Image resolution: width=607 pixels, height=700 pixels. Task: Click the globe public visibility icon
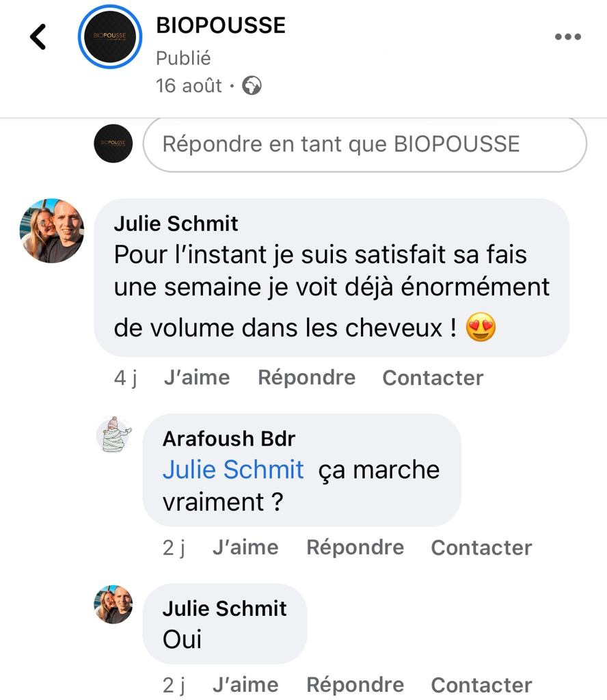pos(252,86)
